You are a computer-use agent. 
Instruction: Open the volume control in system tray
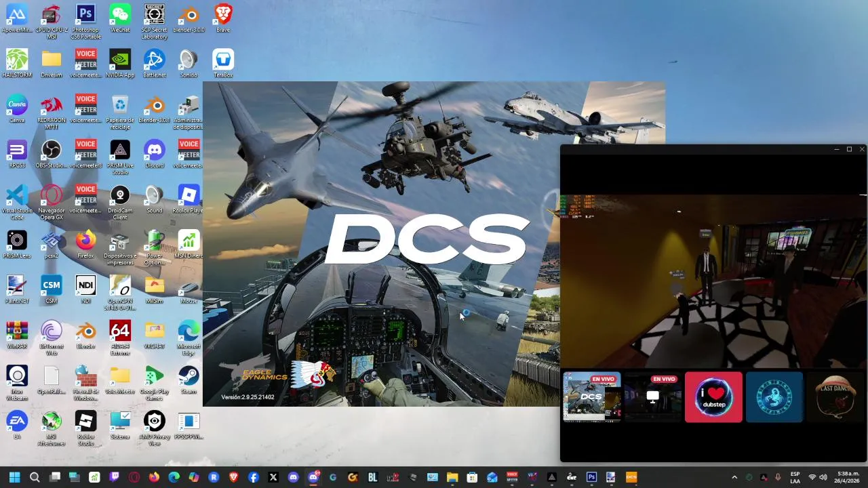(823, 477)
